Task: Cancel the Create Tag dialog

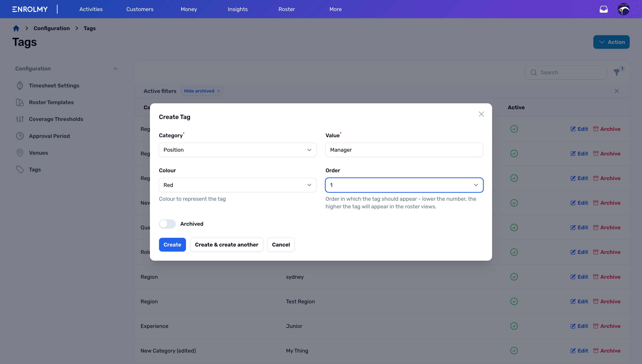Action: coord(281,245)
